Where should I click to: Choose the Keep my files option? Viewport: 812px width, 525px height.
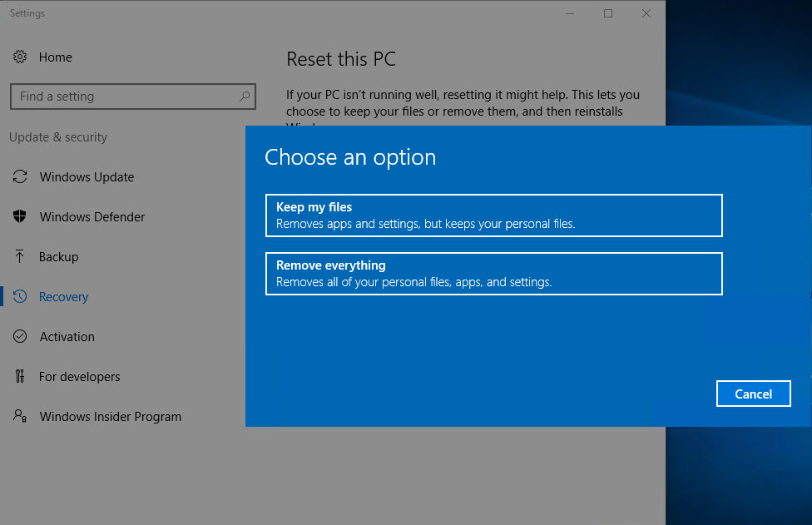pyautogui.click(x=494, y=215)
